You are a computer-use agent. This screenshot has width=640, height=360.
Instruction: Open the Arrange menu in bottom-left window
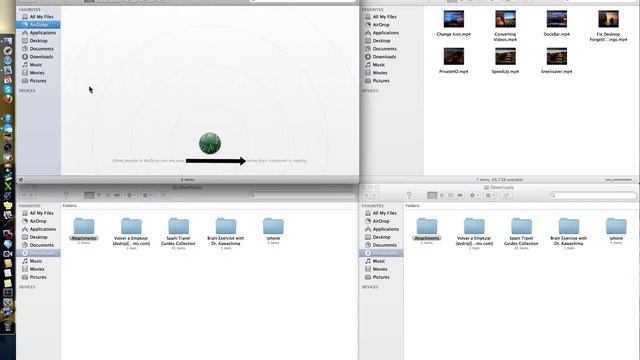pos(147,196)
